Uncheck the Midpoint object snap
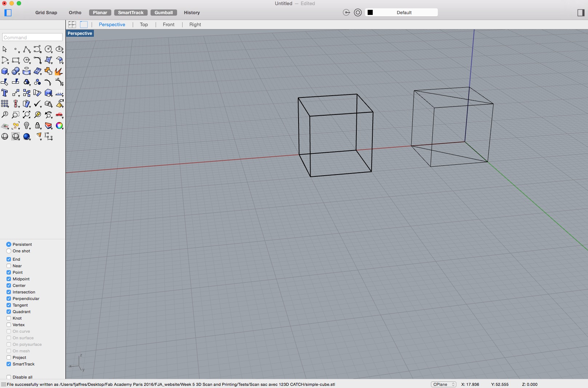 point(9,279)
